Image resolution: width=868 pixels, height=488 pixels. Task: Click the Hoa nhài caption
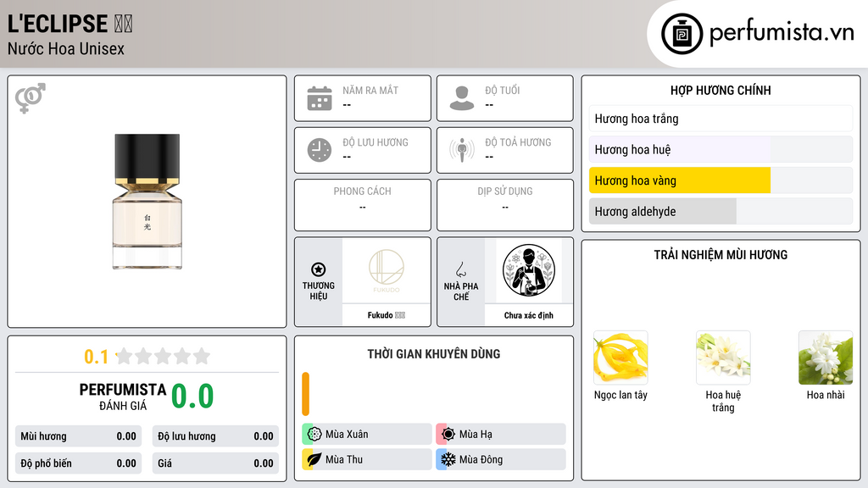[826, 395]
